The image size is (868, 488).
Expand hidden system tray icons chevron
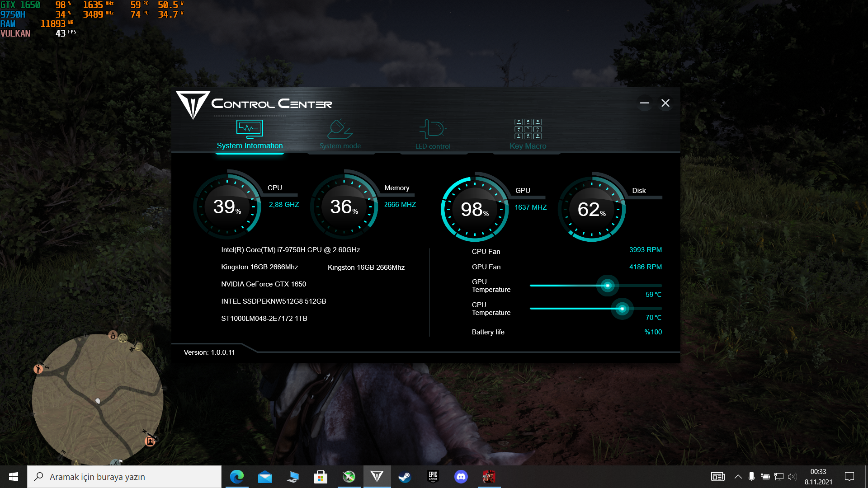(738, 477)
